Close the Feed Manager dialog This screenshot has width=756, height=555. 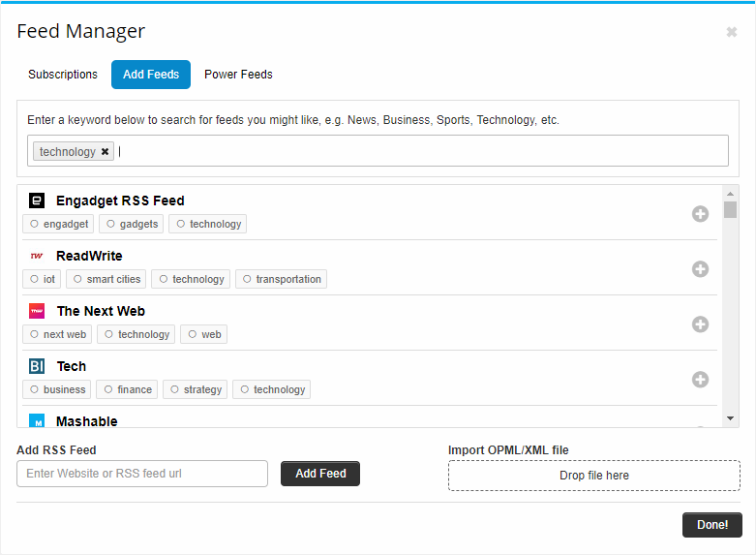pyautogui.click(x=732, y=32)
